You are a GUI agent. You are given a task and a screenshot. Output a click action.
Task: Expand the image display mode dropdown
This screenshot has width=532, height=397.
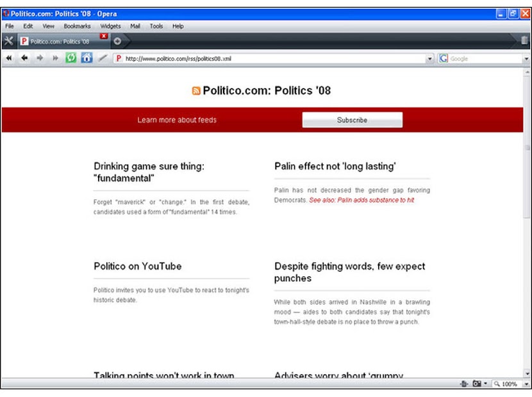485,384
